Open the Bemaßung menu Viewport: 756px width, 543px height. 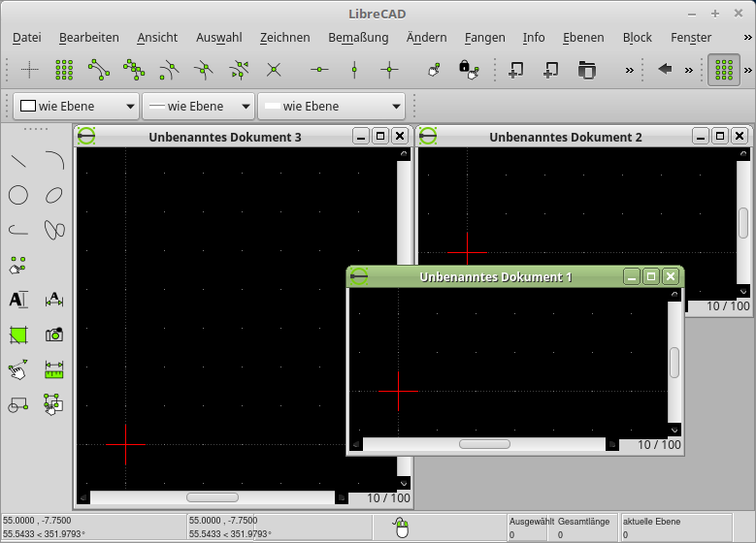(357, 38)
